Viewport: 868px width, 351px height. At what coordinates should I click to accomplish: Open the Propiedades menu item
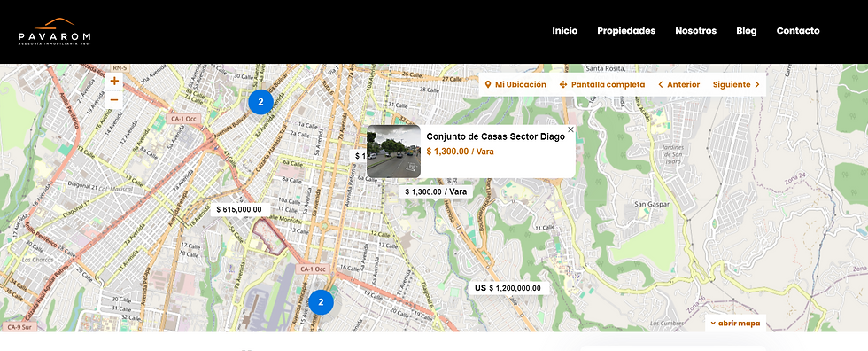pyautogui.click(x=626, y=31)
